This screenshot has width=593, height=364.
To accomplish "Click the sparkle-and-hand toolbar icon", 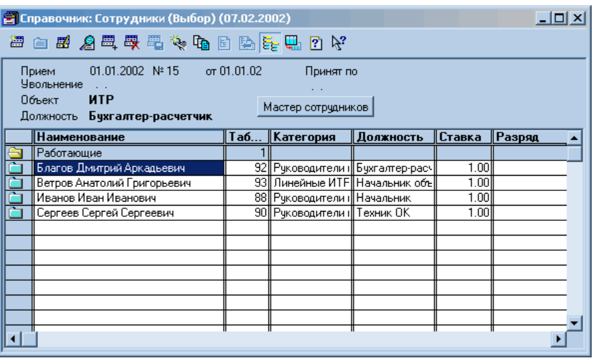I will (x=178, y=43).
